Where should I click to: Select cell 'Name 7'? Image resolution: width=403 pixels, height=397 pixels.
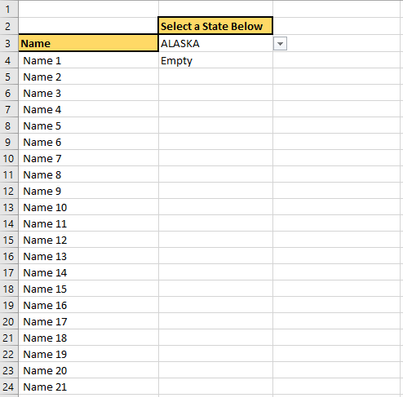point(88,158)
